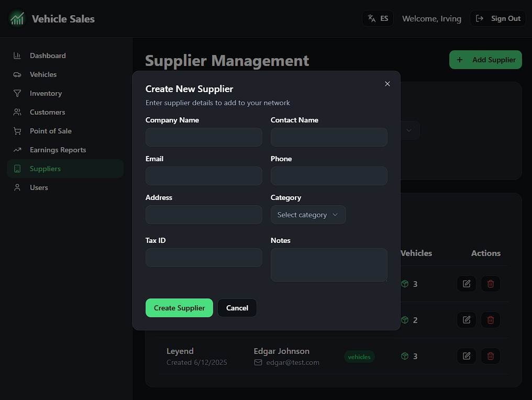Screen dimensions: 532x400
Task: Open Earnings Reports in sidebar
Action: (x=65, y=150)
